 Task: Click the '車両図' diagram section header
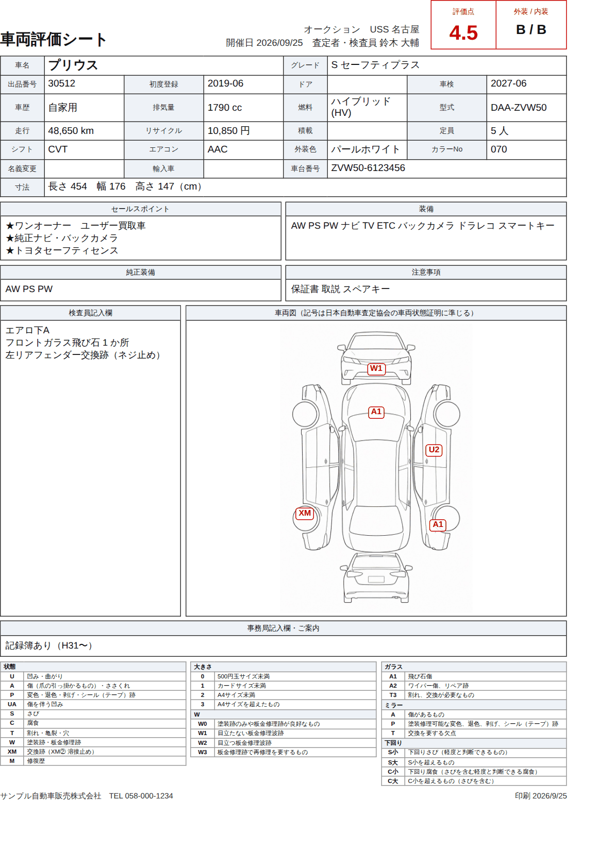pos(376,313)
